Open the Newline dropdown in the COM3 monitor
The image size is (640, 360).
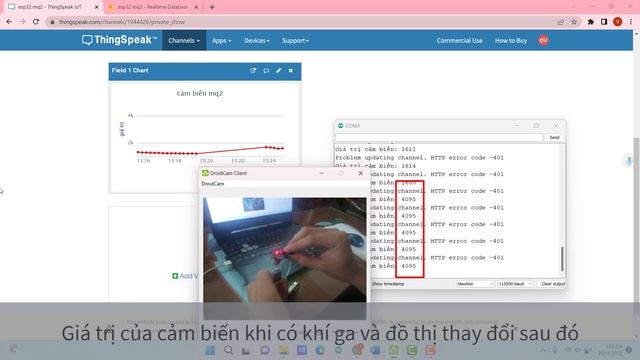pyautogui.click(x=475, y=284)
